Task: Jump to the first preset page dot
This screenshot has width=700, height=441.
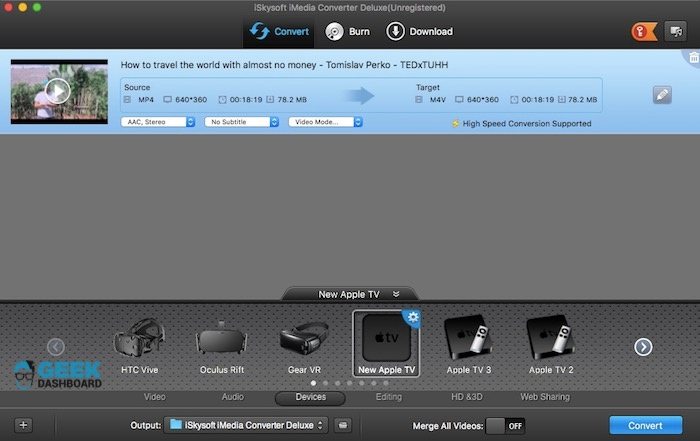Action: 313,383
